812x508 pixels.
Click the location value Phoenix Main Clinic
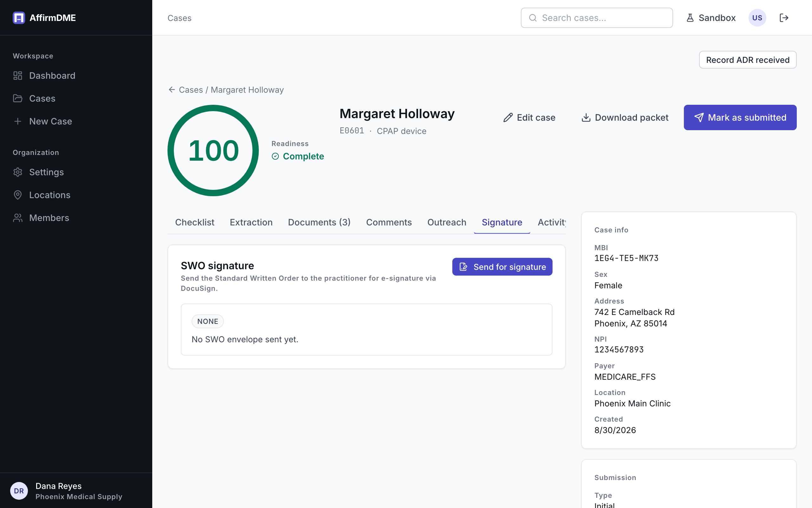pyautogui.click(x=632, y=404)
